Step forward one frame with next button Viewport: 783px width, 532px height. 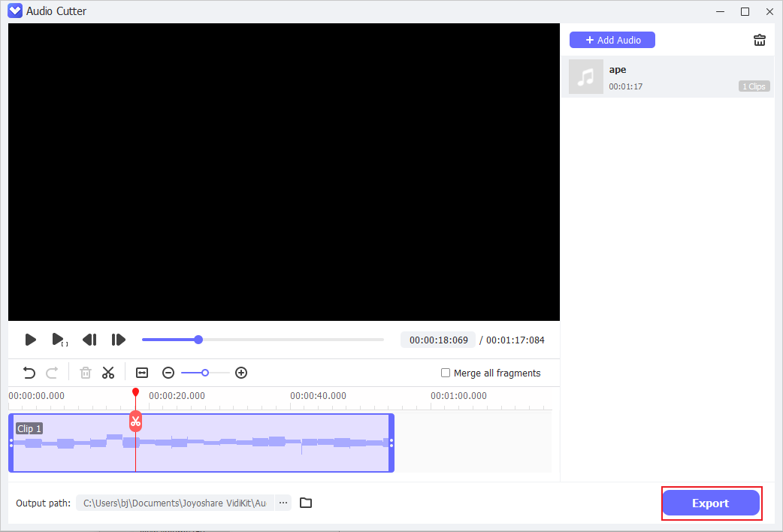[x=118, y=340]
